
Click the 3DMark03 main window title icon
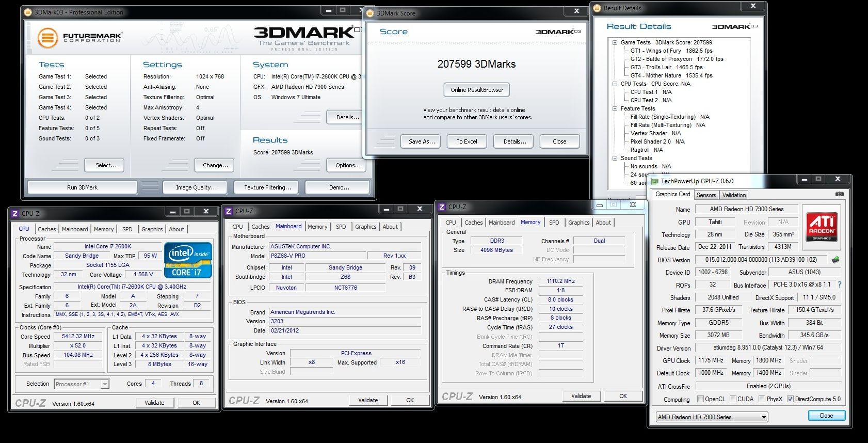pos(28,12)
